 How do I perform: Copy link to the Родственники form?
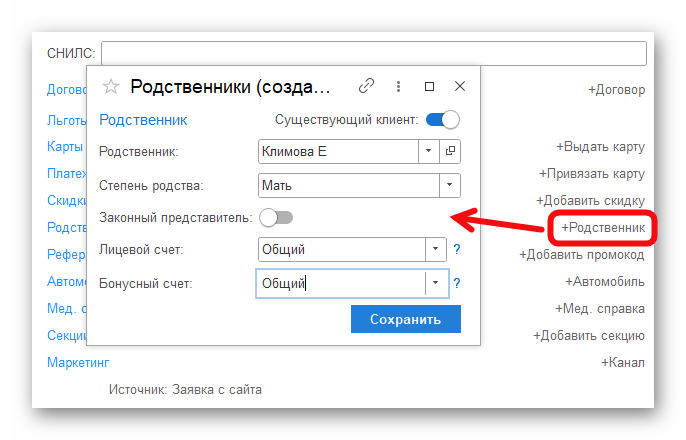click(367, 86)
